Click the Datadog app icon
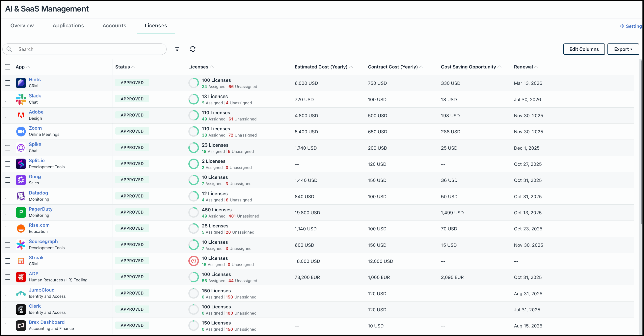644x336 pixels. coord(21,196)
